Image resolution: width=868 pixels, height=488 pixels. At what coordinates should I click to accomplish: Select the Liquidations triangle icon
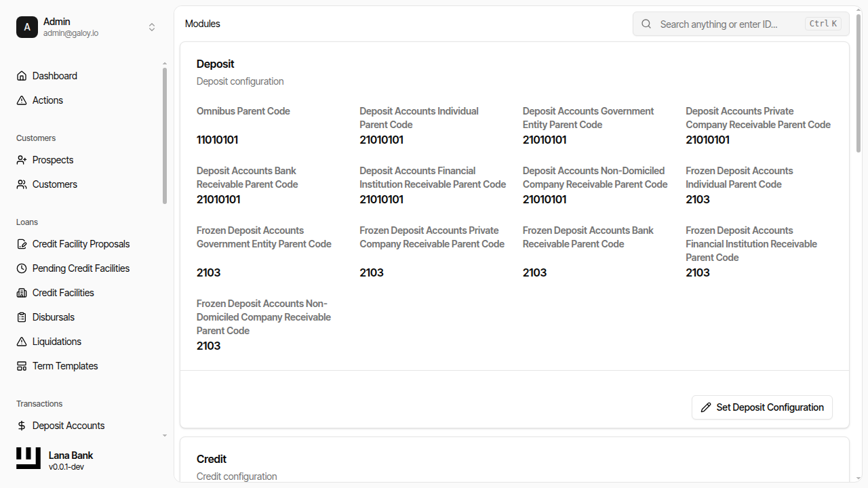pyautogui.click(x=21, y=341)
